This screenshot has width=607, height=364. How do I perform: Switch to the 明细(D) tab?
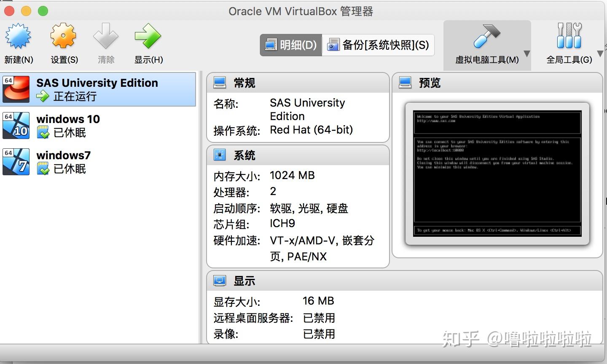coord(290,45)
